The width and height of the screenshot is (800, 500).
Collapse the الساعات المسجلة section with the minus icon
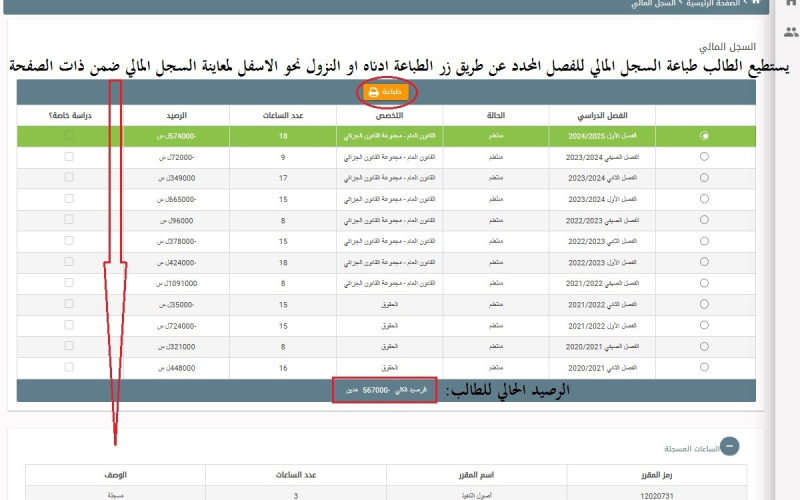pyautogui.click(x=730, y=448)
